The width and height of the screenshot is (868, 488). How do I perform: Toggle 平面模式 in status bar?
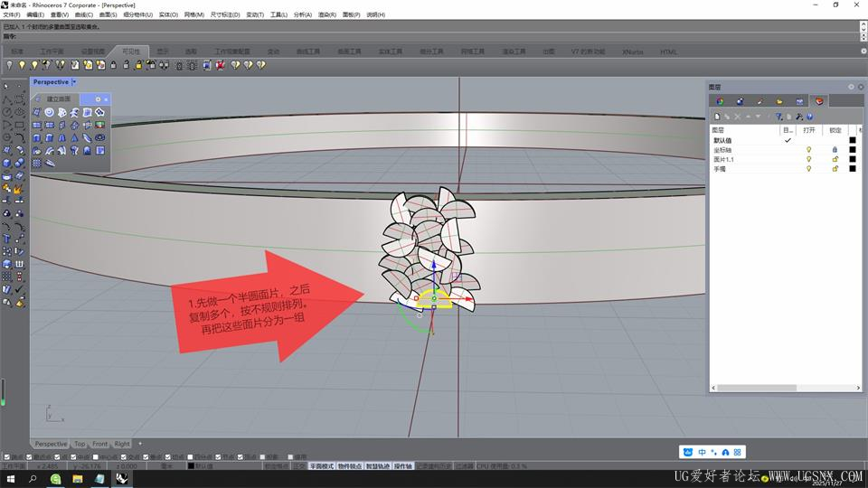(321, 466)
